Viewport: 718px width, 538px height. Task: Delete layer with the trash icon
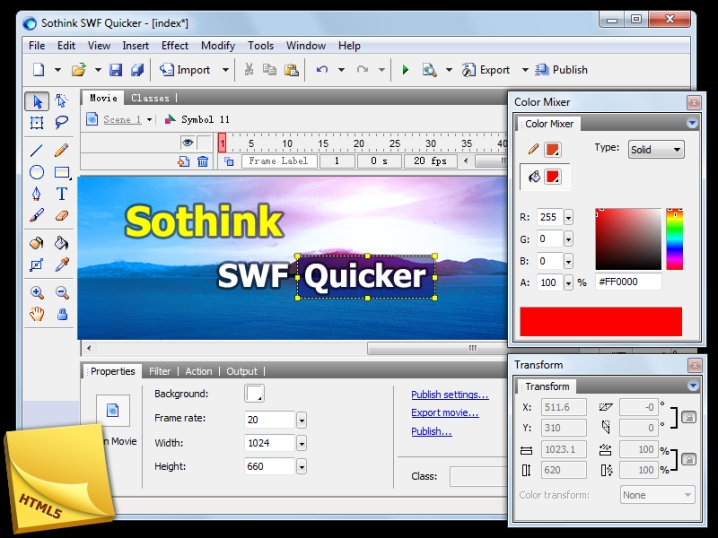(x=203, y=161)
